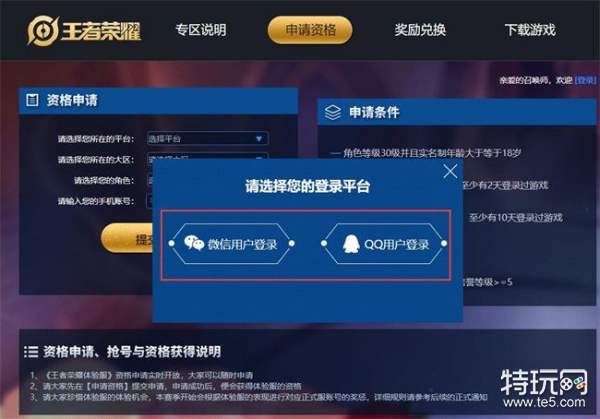600x419 pixels.
Task: Choose QQ用户登录 button
Action: point(384,243)
